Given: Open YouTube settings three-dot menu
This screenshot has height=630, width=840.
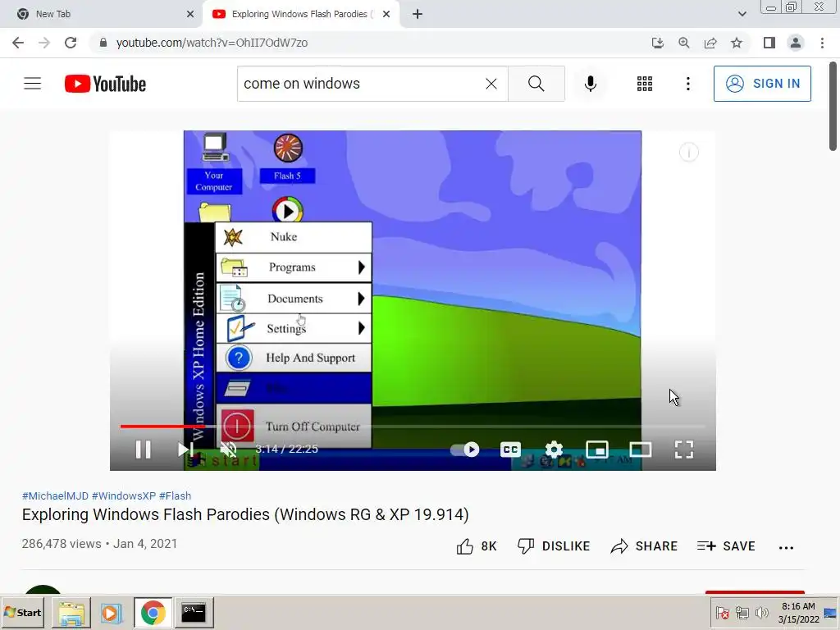Looking at the screenshot, I should [x=688, y=84].
